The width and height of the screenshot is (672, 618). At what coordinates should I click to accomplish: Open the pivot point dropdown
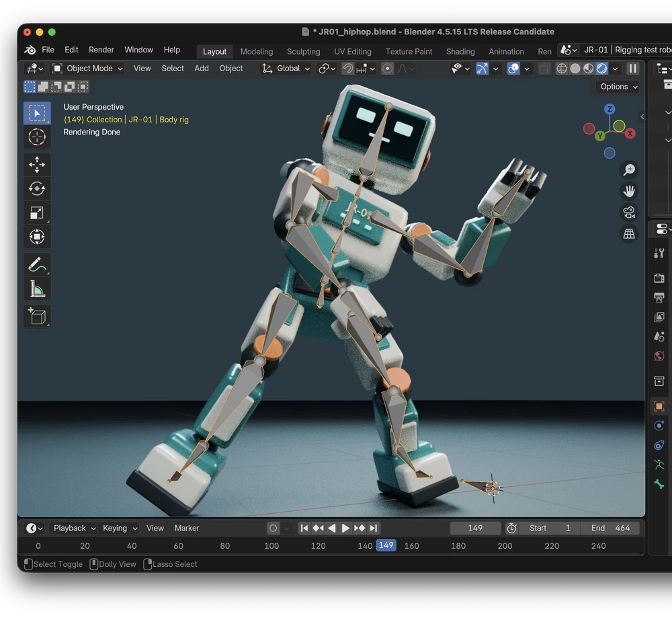327,69
